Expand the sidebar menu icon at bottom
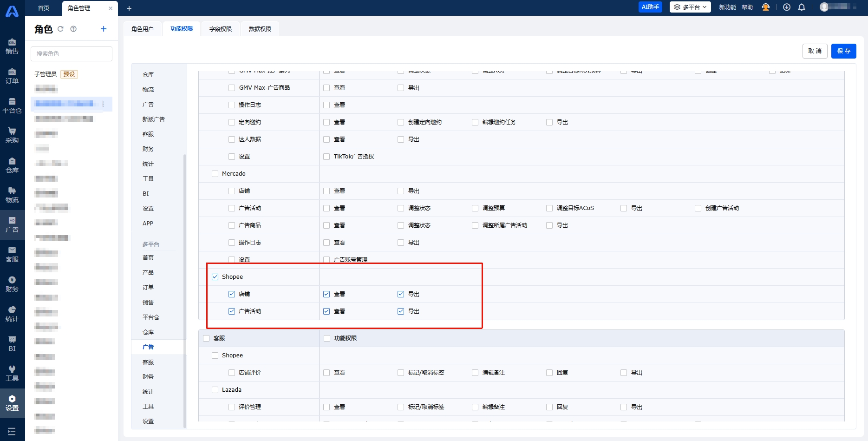Viewport: 868px width, 441px height. coord(12,431)
